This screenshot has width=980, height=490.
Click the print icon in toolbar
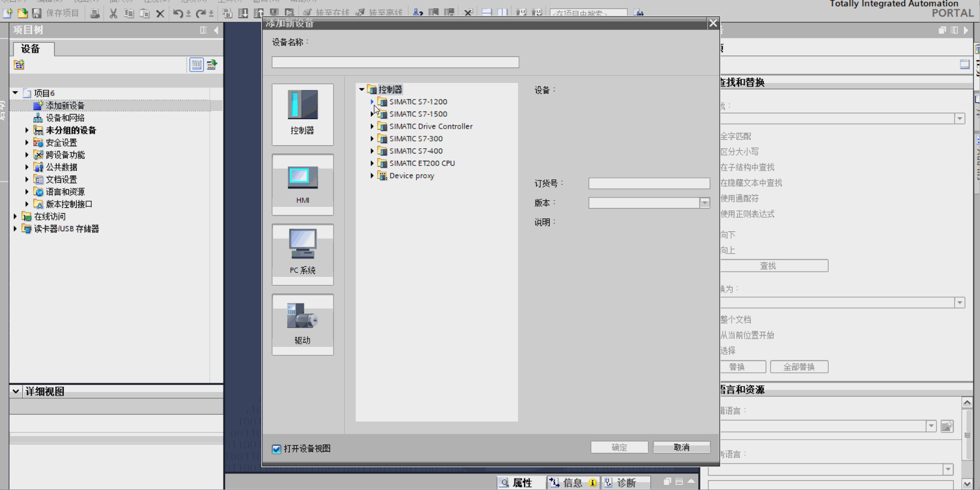(95, 13)
